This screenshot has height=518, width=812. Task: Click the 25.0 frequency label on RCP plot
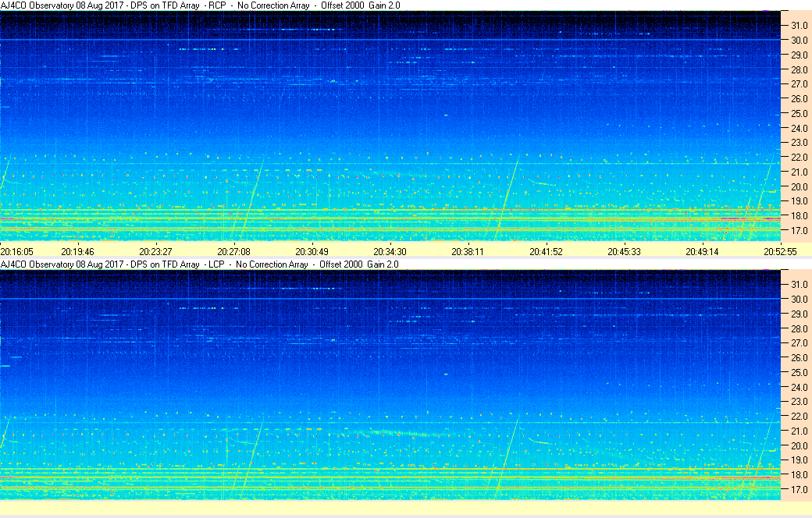799,113
